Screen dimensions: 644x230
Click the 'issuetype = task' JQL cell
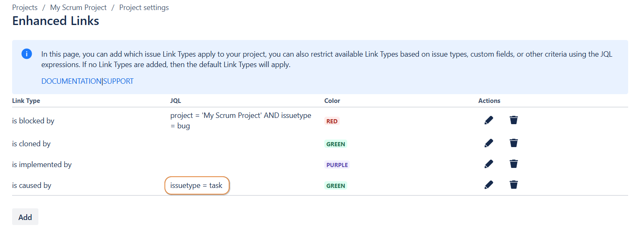[x=197, y=185]
